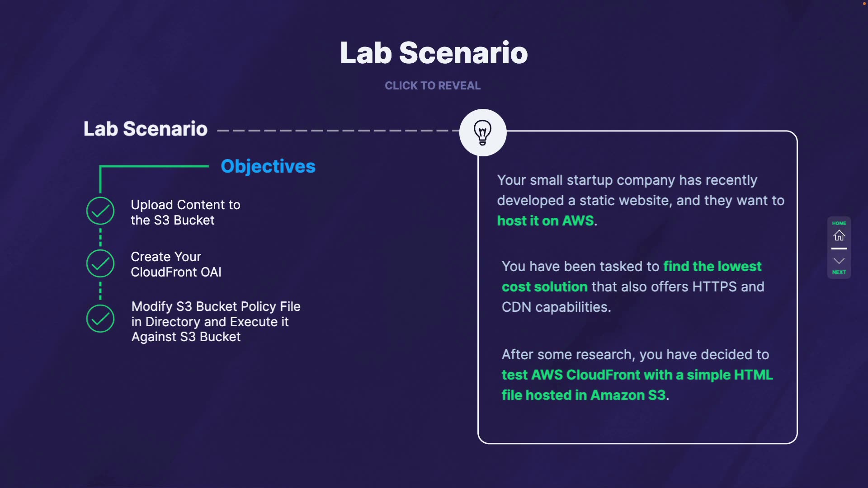Click the CLICK TO REVEAL text

433,86
